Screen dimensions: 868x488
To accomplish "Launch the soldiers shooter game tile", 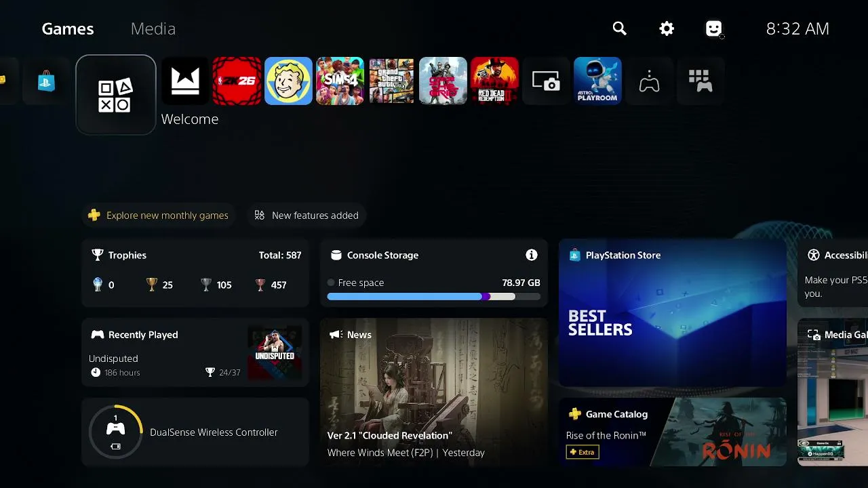I will [x=443, y=81].
